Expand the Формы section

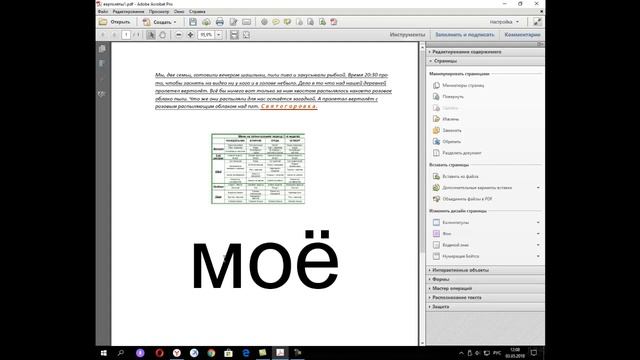485,280
